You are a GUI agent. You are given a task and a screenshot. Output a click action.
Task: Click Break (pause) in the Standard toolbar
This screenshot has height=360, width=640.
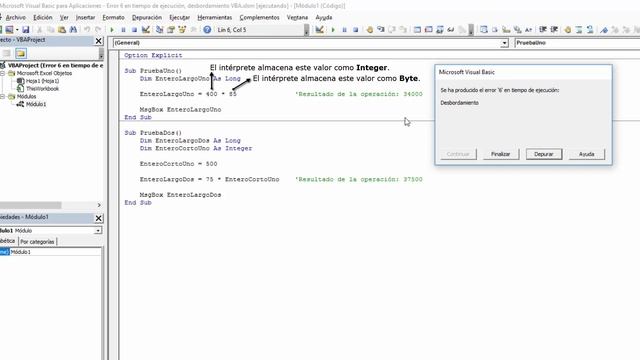(x=123, y=30)
